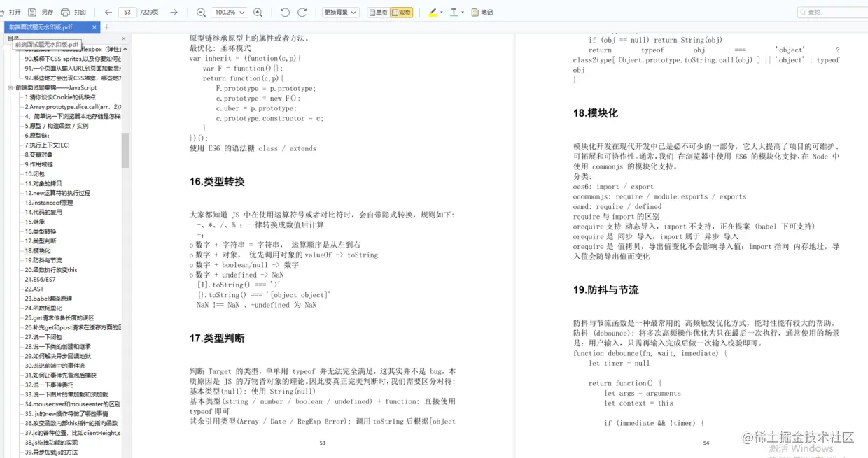
Task: Click the 查找 search input field
Action: point(832,12)
